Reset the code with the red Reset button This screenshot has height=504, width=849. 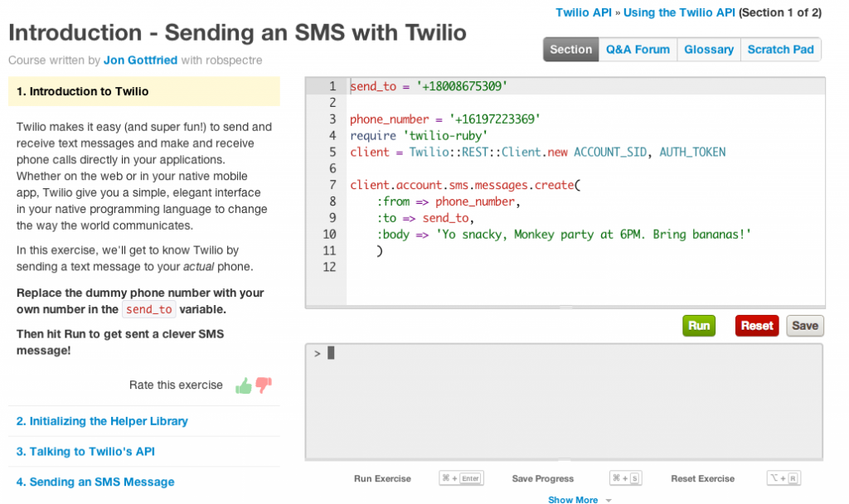(x=756, y=326)
